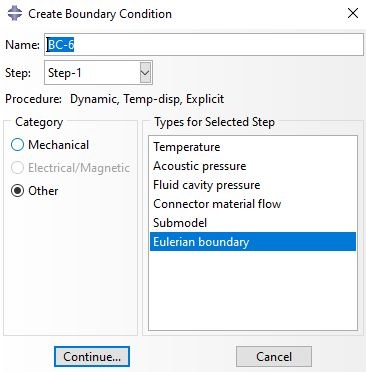Select the Other category radio button

pyautogui.click(x=17, y=191)
